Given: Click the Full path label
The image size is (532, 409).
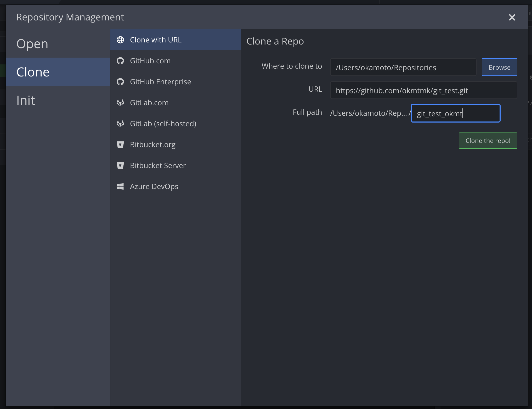Looking at the screenshot, I should 307,112.
